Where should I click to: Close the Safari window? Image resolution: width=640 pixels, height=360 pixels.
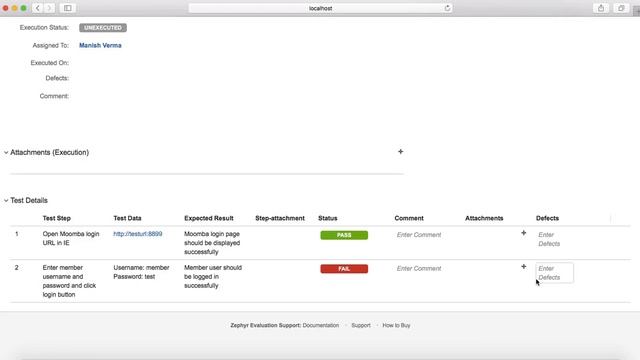(6, 8)
